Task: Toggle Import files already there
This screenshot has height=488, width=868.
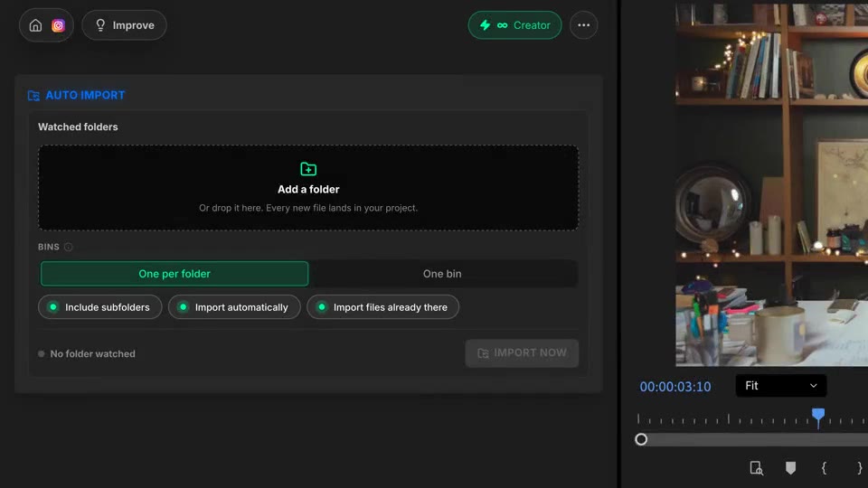Action: (x=382, y=307)
